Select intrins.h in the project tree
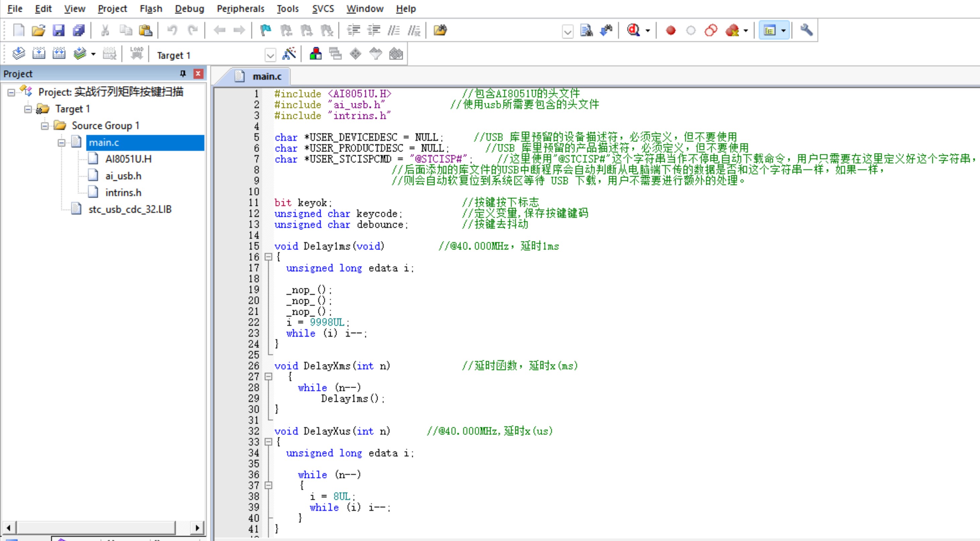The width and height of the screenshot is (980, 541). pos(123,192)
